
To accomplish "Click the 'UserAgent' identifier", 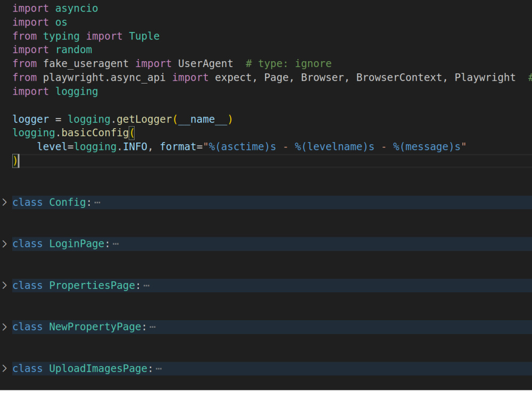I will pos(205,64).
